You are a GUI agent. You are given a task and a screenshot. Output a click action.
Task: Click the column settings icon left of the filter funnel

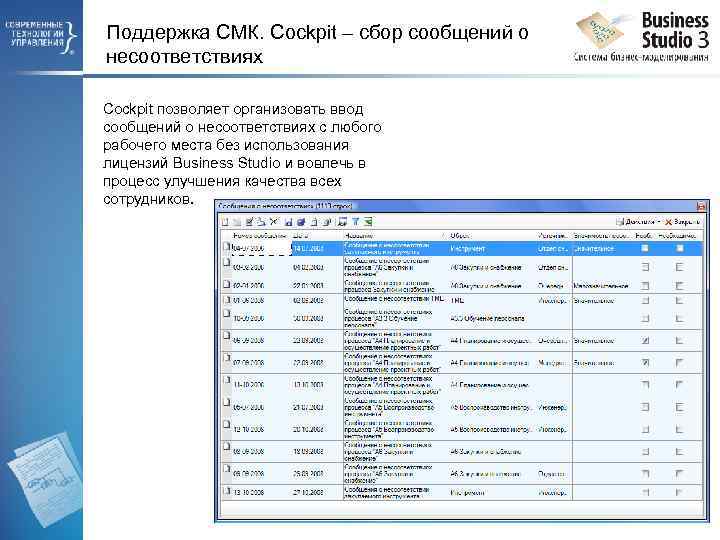click(342, 222)
